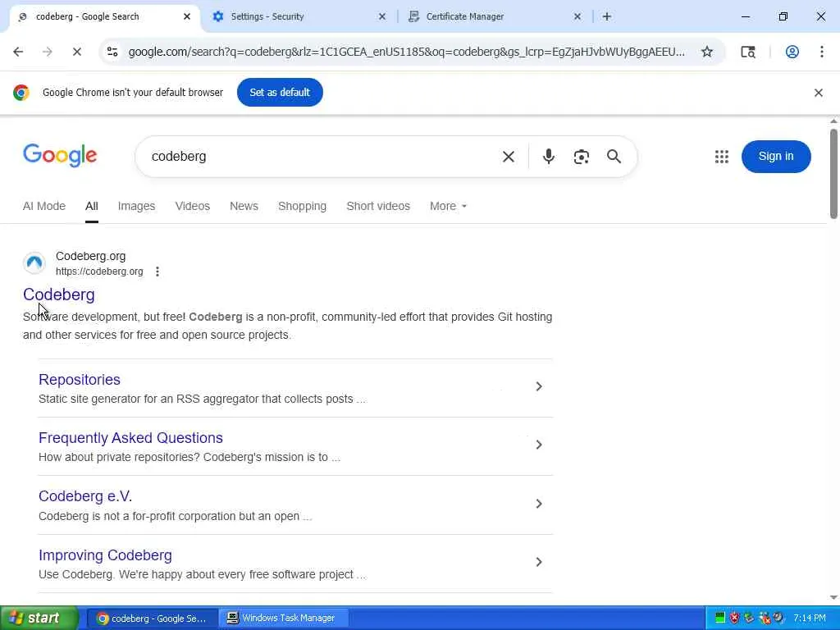Viewport: 840px width, 630px height.
Task: Expand the Repositories sitelink chevron
Action: coord(539,386)
